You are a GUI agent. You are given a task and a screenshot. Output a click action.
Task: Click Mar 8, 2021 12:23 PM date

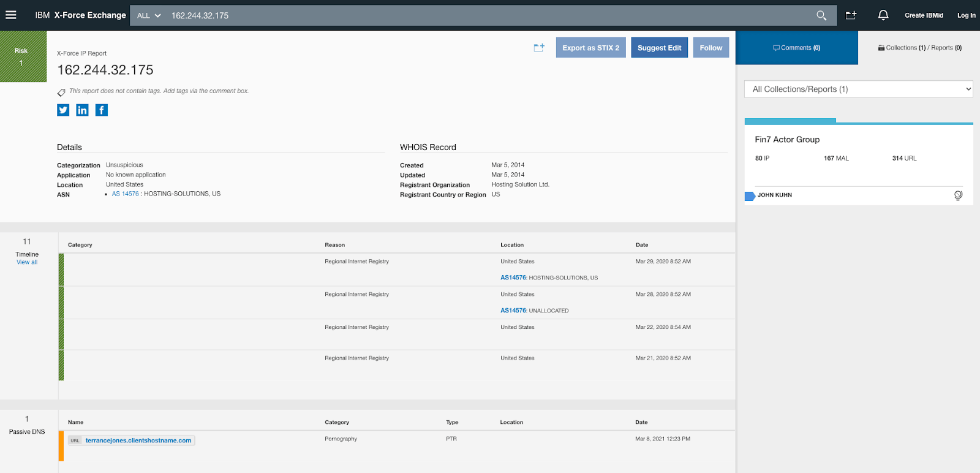[663, 439]
